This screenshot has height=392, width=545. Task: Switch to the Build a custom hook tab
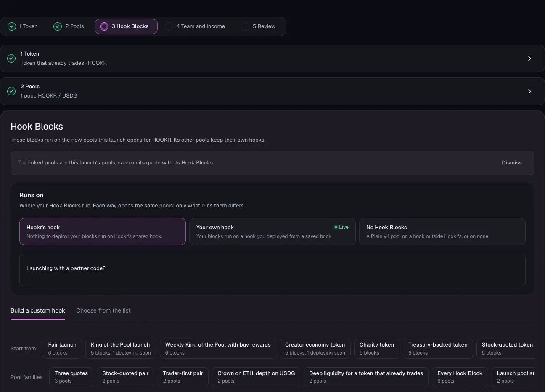pos(38,311)
